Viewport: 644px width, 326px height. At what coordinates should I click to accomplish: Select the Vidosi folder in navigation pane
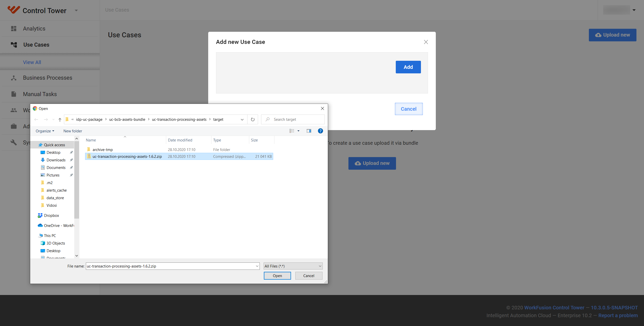click(x=52, y=205)
